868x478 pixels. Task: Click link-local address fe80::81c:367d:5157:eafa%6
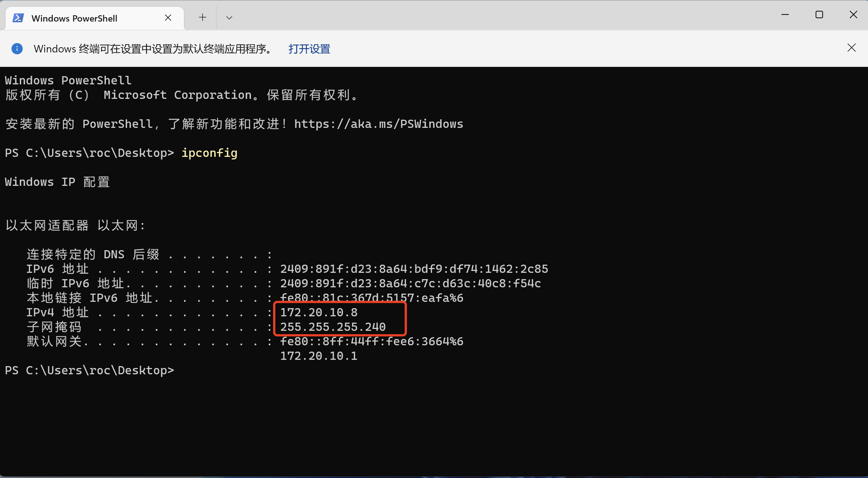click(x=372, y=298)
